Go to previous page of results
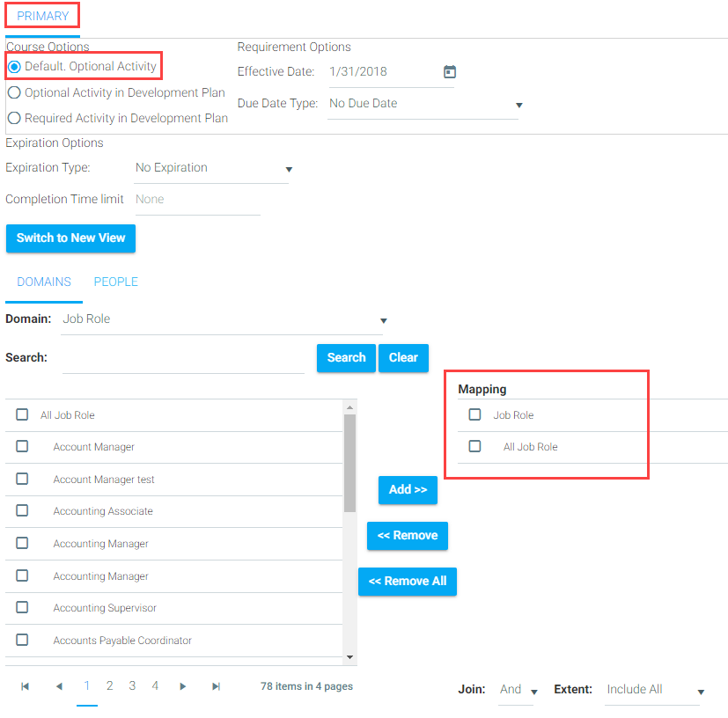728x718 pixels. click(59, 686)
